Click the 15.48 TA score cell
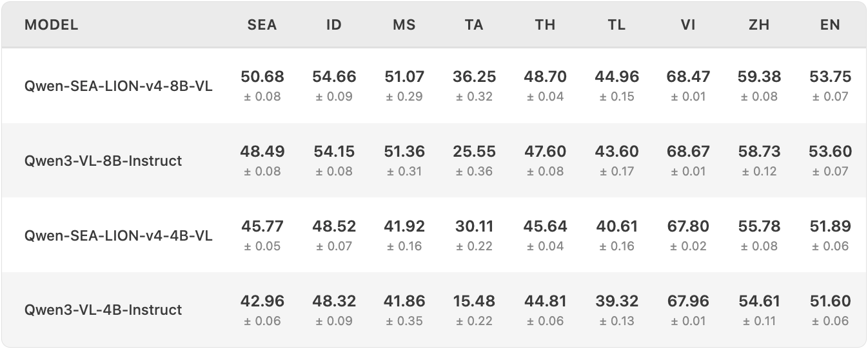The width and height of the screenshot is (868, 349). [474, 301]
